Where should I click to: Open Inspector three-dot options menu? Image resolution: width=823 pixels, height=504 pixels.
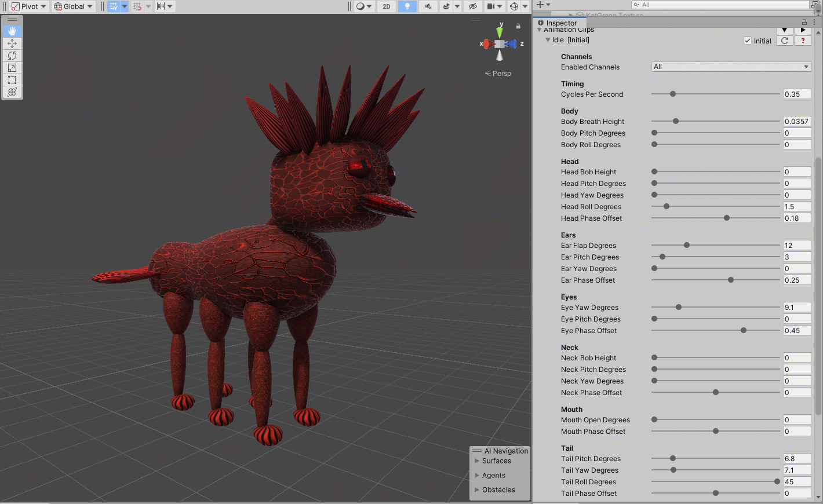[814, 23]
